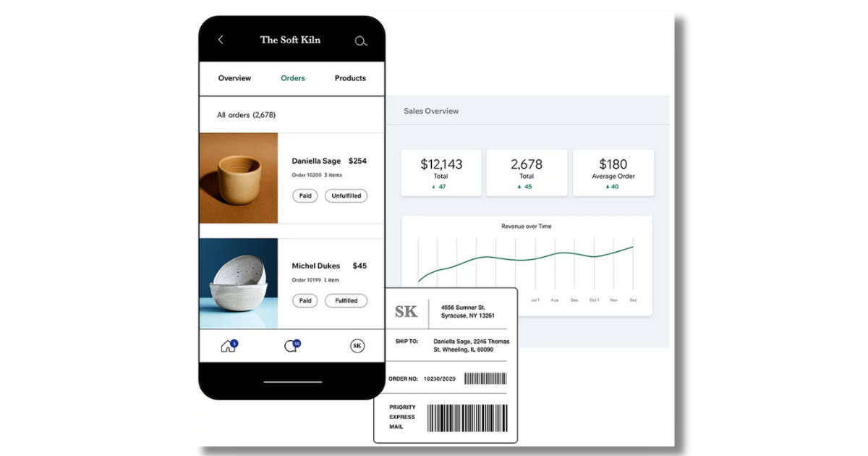The width and height of the screenshot is (868, 456).
Task: Open the $180 Average Order card
Action: point(613,172)
